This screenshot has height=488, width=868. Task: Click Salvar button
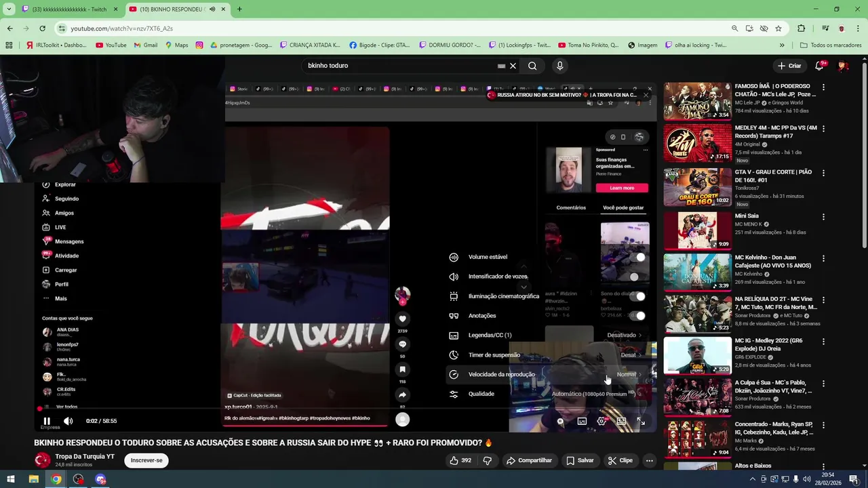coord(580,460)
